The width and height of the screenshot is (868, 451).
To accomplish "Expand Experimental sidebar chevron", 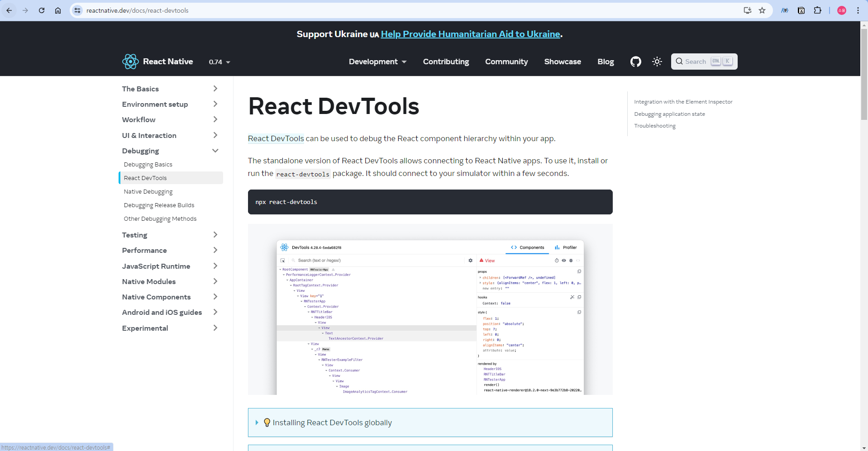I will [215, 328].
